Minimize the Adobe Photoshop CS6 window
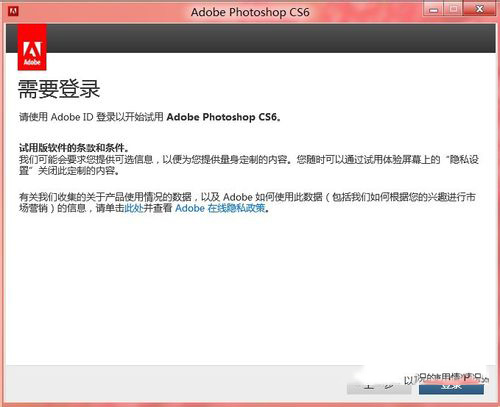This screenshot has width=500, height=407. pyautogui.click(x=433, y=10)
